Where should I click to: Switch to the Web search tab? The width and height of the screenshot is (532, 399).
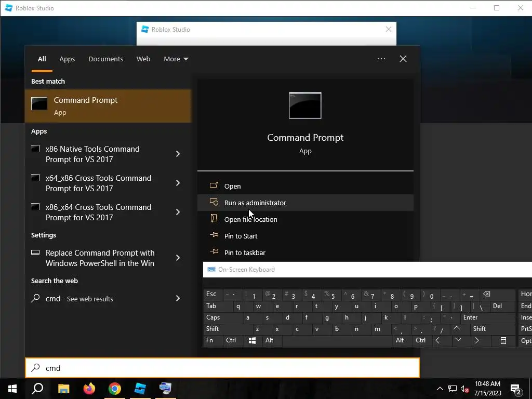pyautogui.click(x=143, y=59)
